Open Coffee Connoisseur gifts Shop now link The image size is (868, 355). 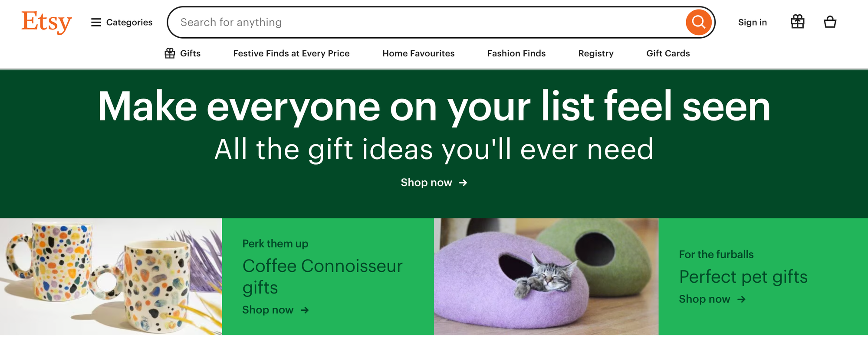click(268, 309)
